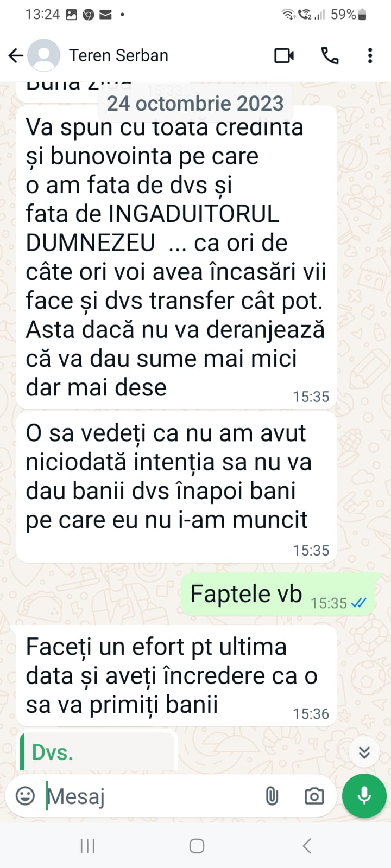Go back using the arrow icon

pos(16,55)
